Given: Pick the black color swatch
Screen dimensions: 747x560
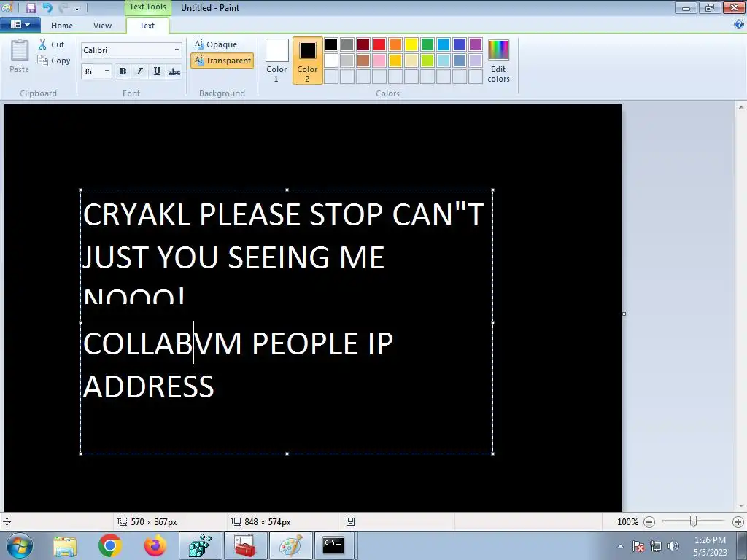Looking at the screenshot, I should (x=331, y=44).
